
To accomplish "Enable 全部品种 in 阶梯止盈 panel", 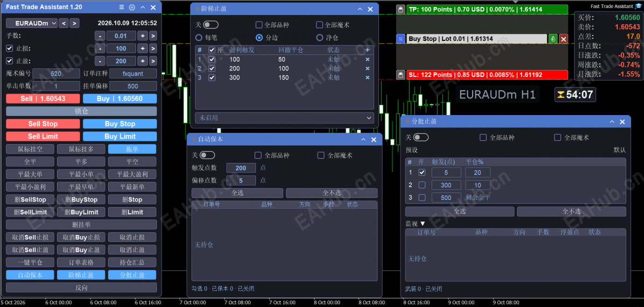I will click(259, 25).
